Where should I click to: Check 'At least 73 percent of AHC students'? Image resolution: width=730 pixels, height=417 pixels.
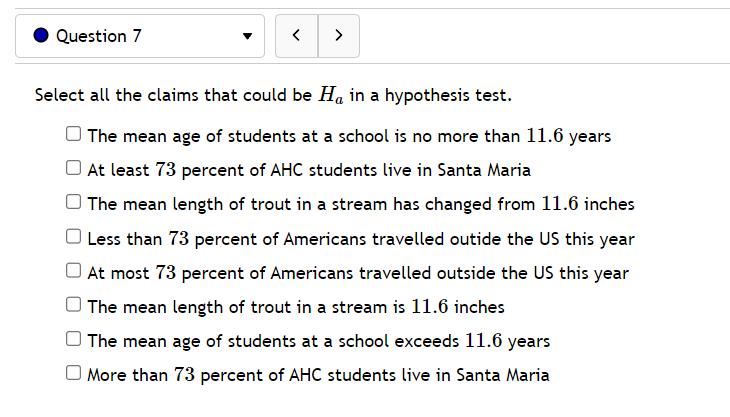click(73, 168)
